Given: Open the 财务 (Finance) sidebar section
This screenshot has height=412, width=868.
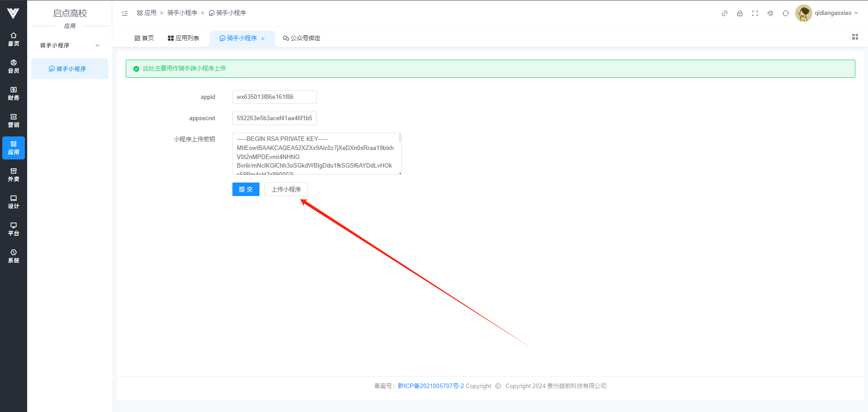Looking at the screenshot, I should coord(14,94).
